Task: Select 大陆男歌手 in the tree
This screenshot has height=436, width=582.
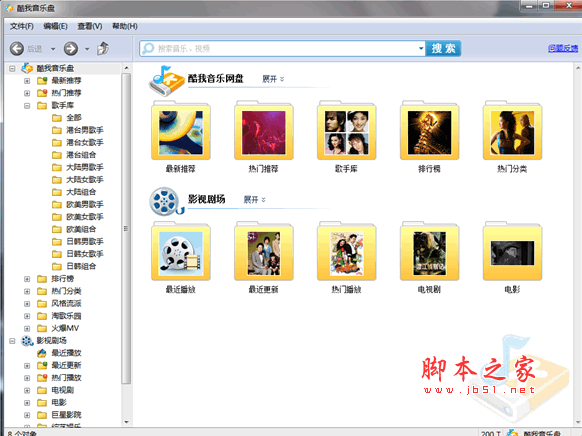Action: (x=85, y=167)
